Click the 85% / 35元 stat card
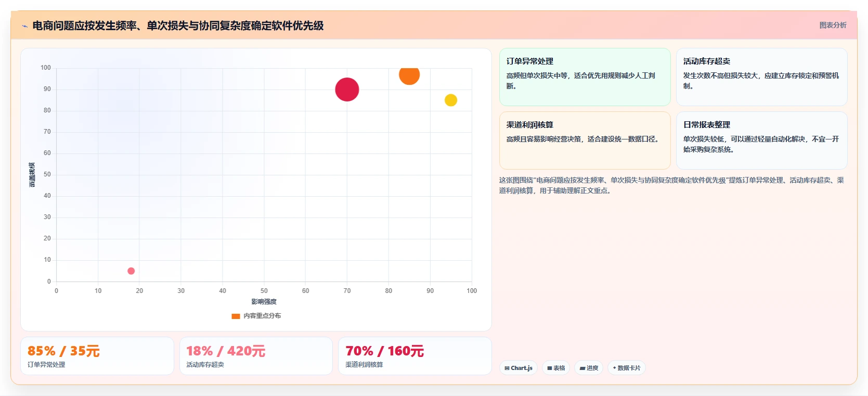The image size is (868, 396). (x=97, y=356)
